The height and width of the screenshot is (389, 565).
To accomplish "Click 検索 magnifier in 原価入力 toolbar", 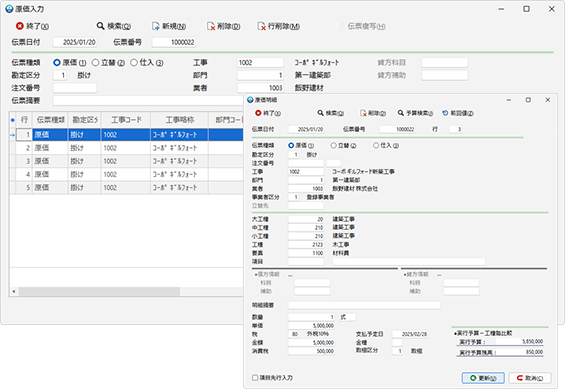I will pyautogui.click(x=100, y=26).
